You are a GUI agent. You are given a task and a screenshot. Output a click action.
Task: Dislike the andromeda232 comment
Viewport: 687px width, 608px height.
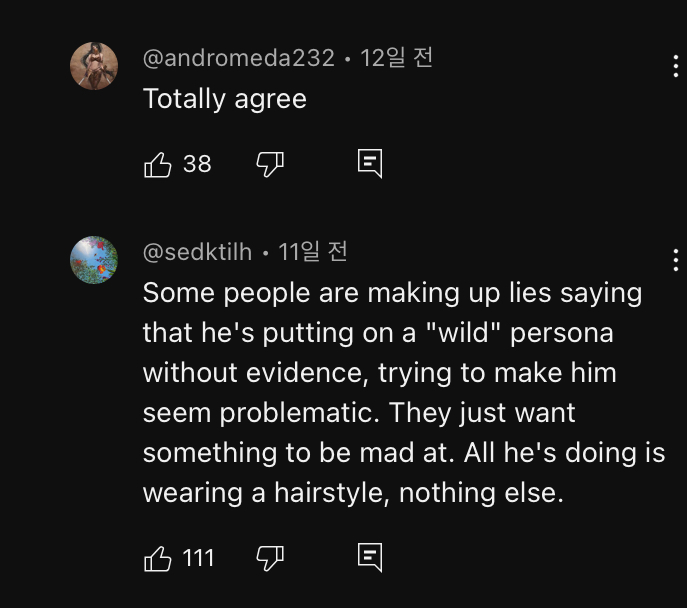click(x=270, y=164)
